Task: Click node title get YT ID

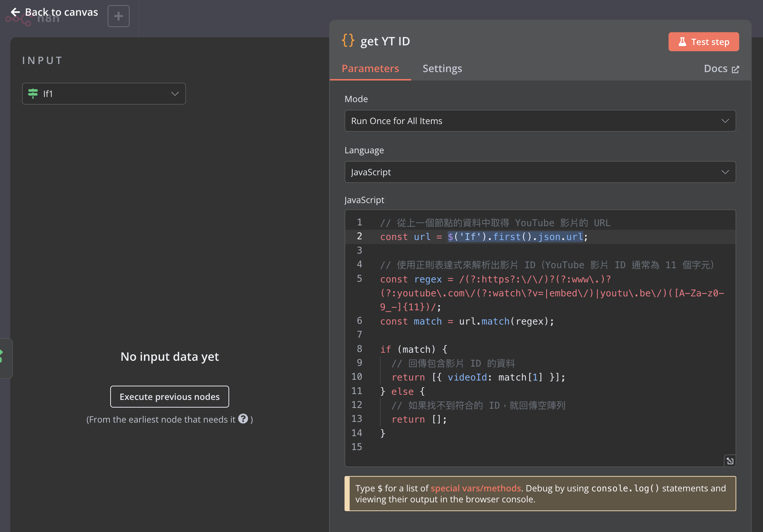Action: click(385, 41)
